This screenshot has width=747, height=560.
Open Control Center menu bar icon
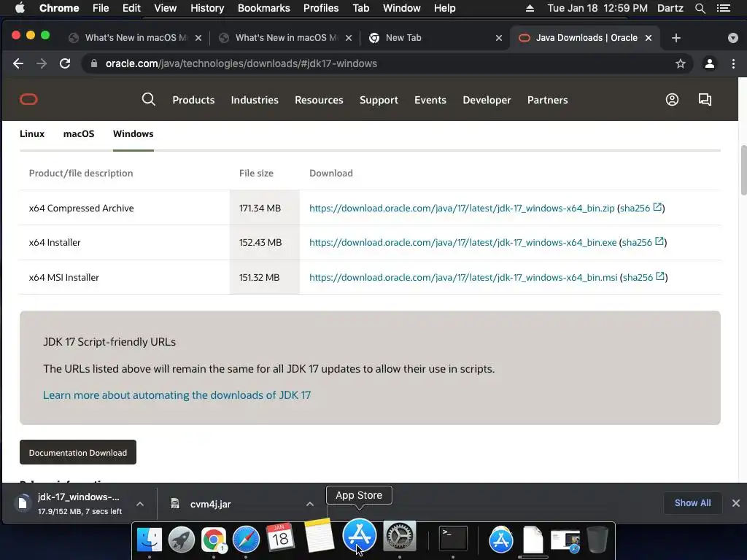pyautogui.click(x=723, y=8)
